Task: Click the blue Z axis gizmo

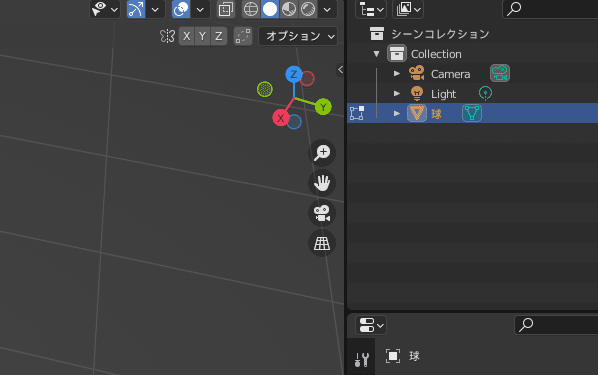Action: pos(294,74)
